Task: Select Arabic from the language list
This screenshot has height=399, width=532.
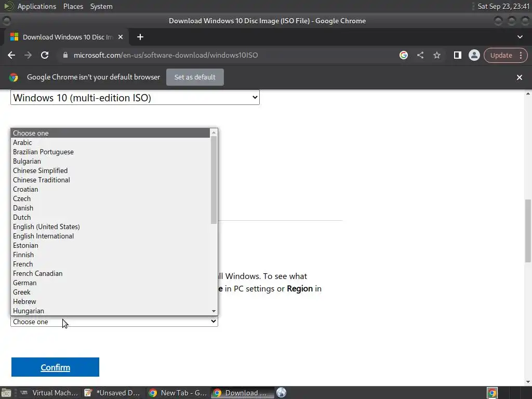Action: [111, 142]
